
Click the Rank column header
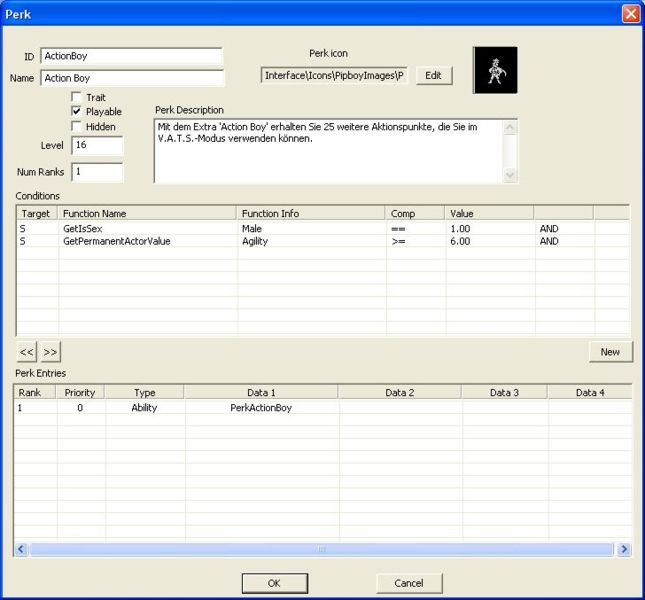click(35, 393)
